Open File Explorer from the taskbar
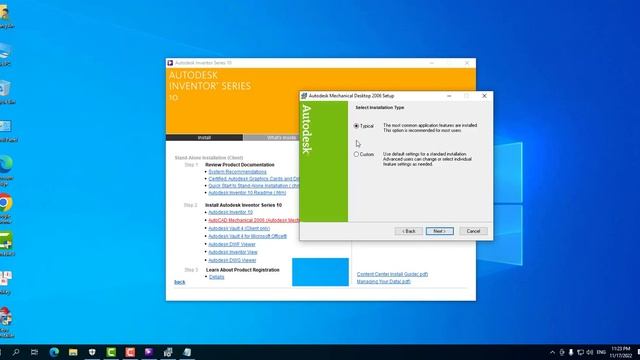 [x=73, y=352]
